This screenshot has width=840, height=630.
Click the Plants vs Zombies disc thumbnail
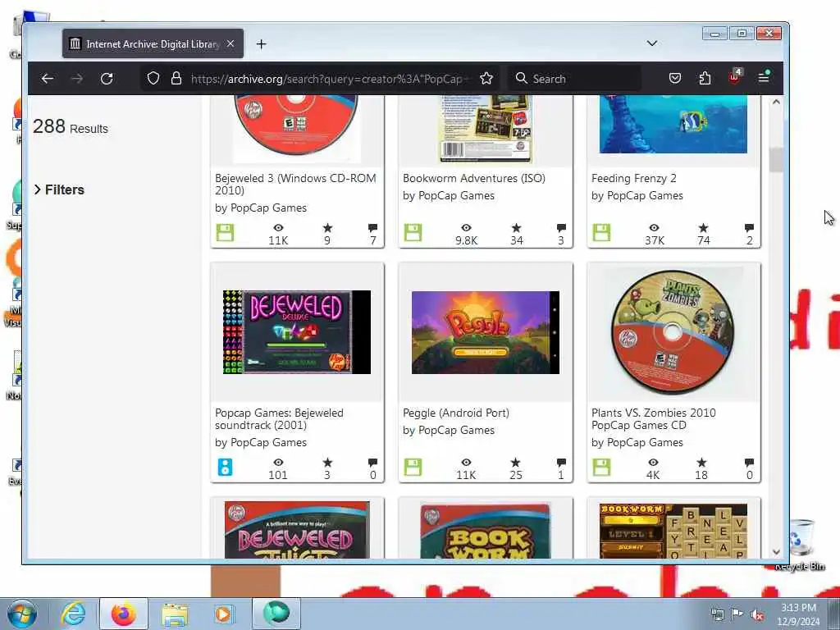[x=673, y=332]
